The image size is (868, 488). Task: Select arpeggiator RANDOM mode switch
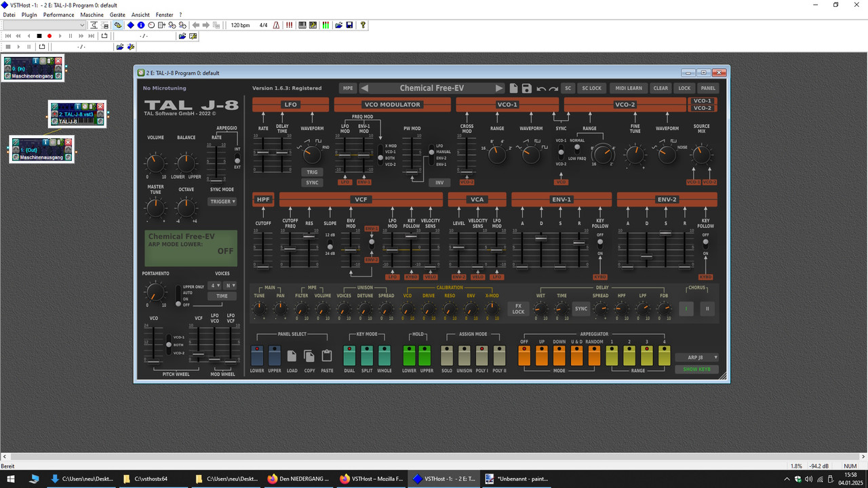594,356
